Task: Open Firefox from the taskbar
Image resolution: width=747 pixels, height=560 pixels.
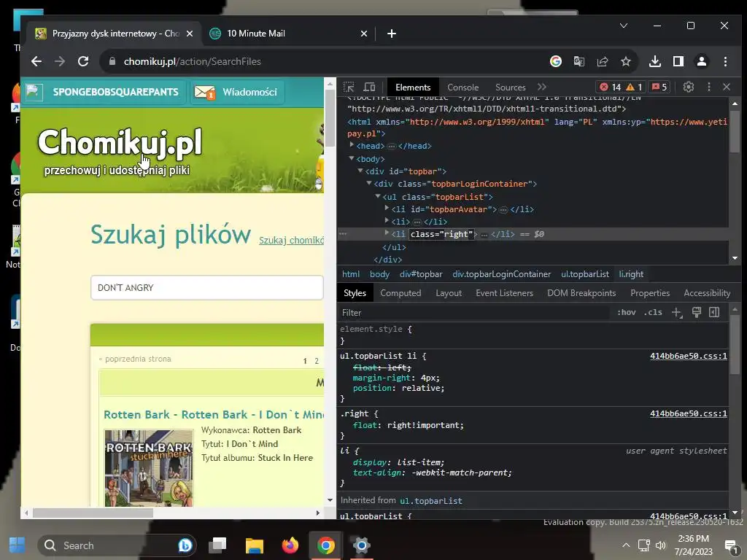Action: click(x=290, y=545)
